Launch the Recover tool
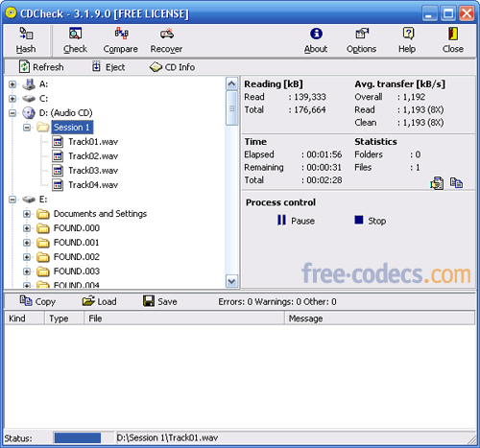 coord(166,40)
